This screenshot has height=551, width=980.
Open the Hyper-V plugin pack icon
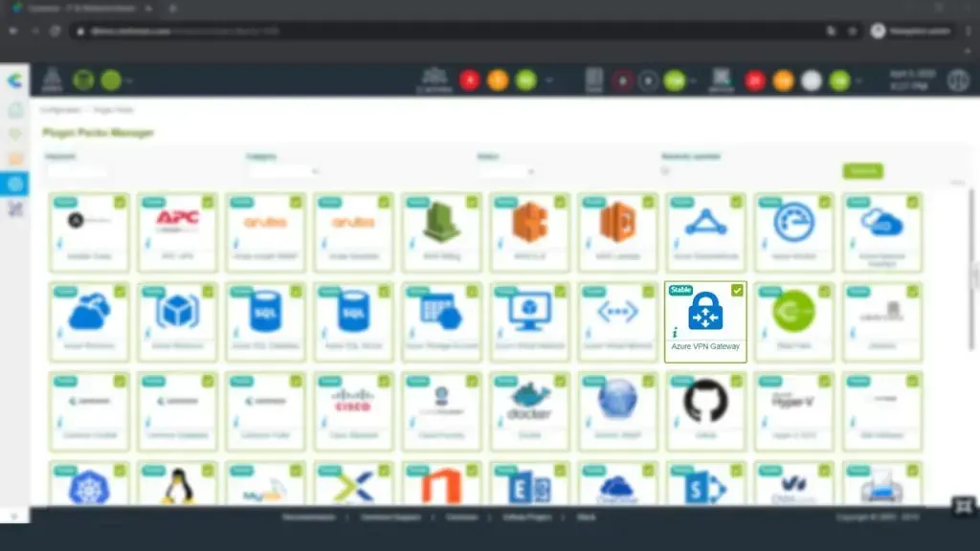793,401
